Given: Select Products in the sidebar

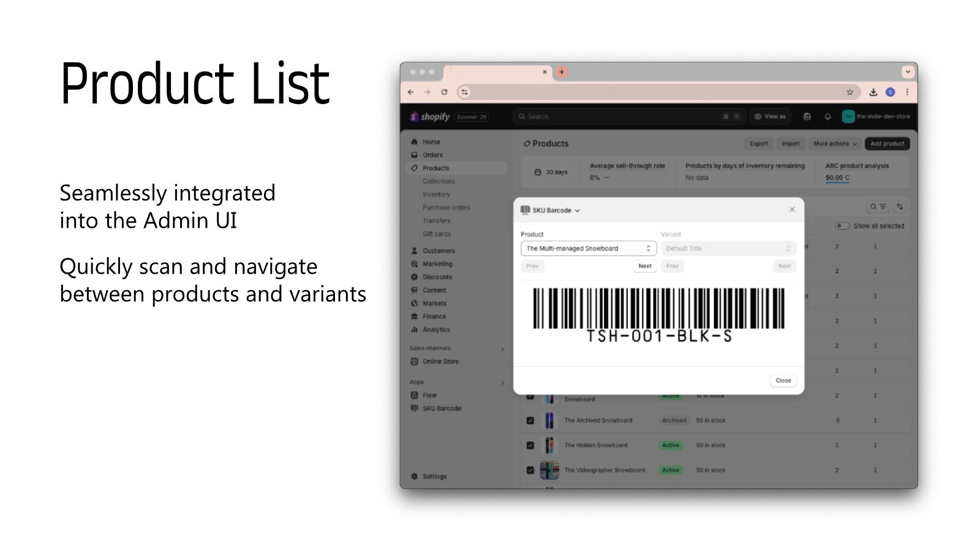Looking at the screenshot, I should tap(456, 168).
